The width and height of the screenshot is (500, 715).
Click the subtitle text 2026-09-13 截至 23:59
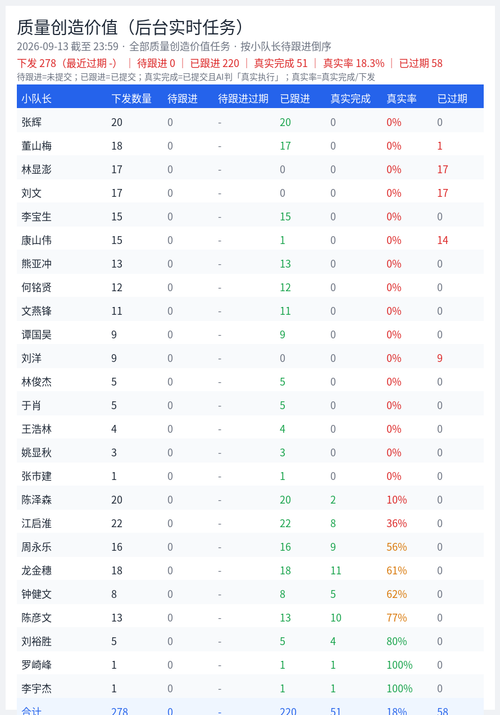pos(67,47)
